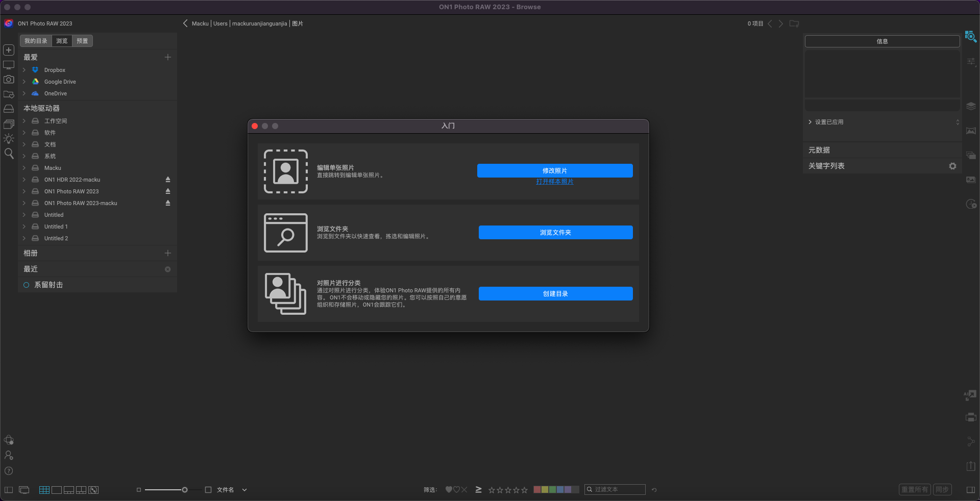980x501 pixels.
Task: Switch to the 预置 tab
Action: click(82, 41)
